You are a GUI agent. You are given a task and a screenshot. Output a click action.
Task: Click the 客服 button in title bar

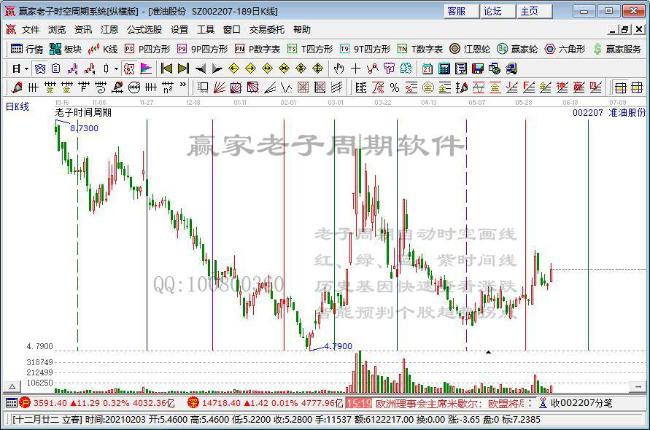[x=461, y=11]
